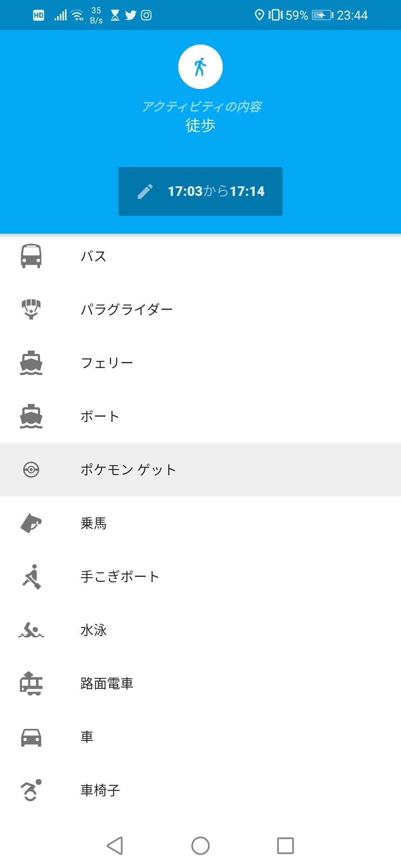401x868 pixels.
Task: Select the paraglider icon
Action: click(31, 309)
